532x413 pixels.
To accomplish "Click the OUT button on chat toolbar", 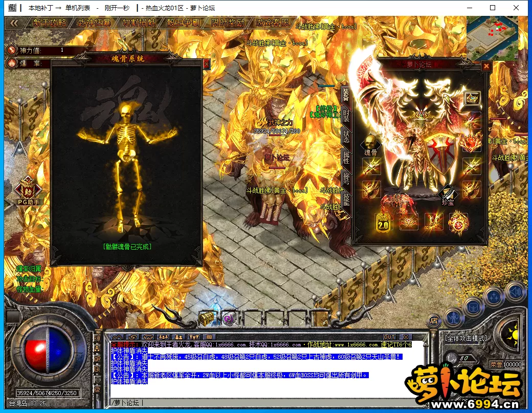I will tap(389, 337).
